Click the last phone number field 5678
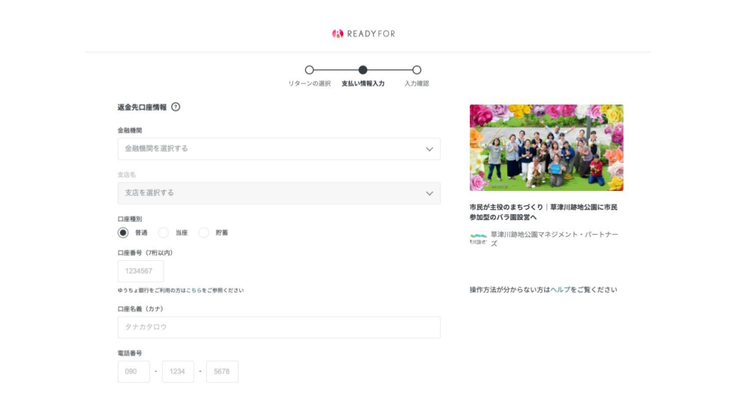Viewport: 736px width, 414px height. (222, 371)
